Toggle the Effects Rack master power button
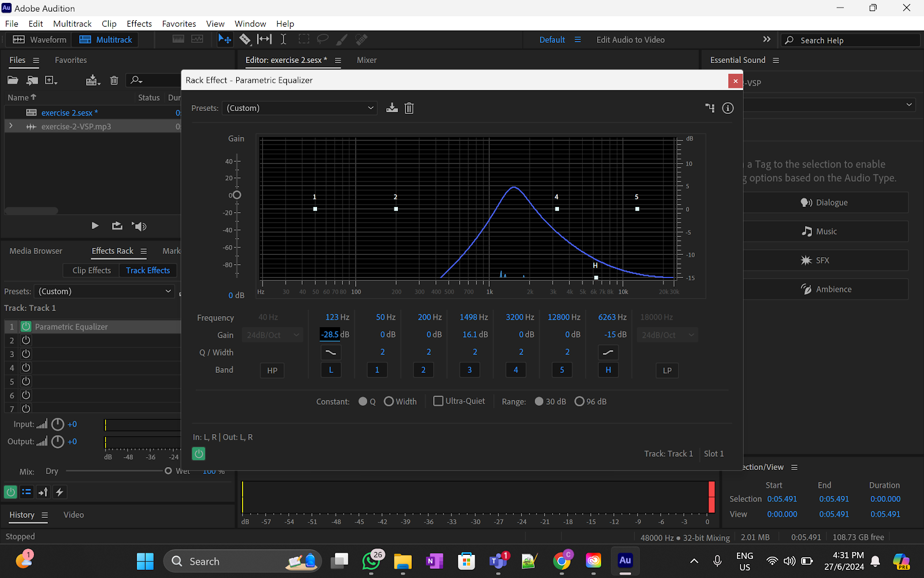The width and height of the screenshot is (924, 578). tap(10, 492)
